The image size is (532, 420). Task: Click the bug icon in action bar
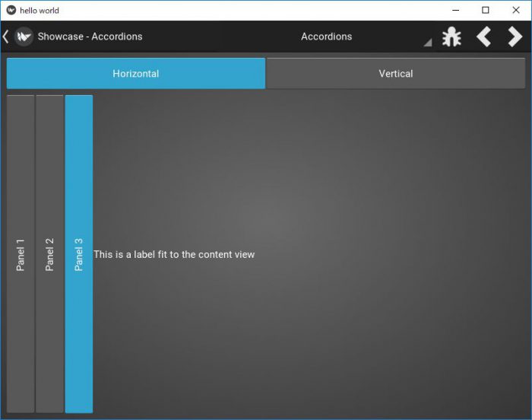point(451,37)
